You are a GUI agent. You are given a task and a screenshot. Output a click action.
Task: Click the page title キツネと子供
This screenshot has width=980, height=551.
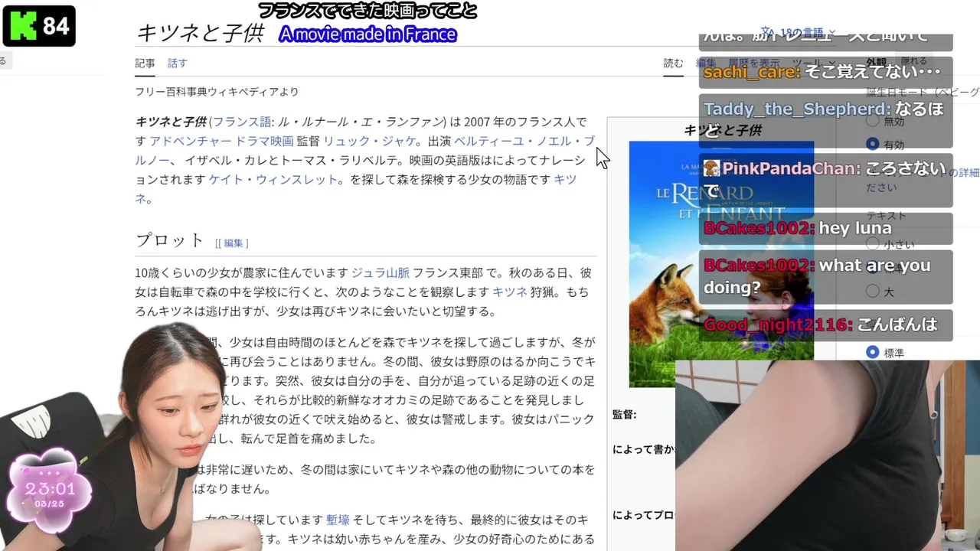[x=200, y=33]
